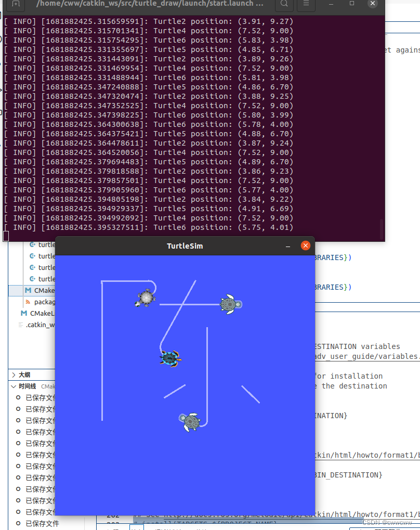This screenshot has width=420, height=530.
Task: Click the TurtleSim window title bar
Action: (185, 245)
